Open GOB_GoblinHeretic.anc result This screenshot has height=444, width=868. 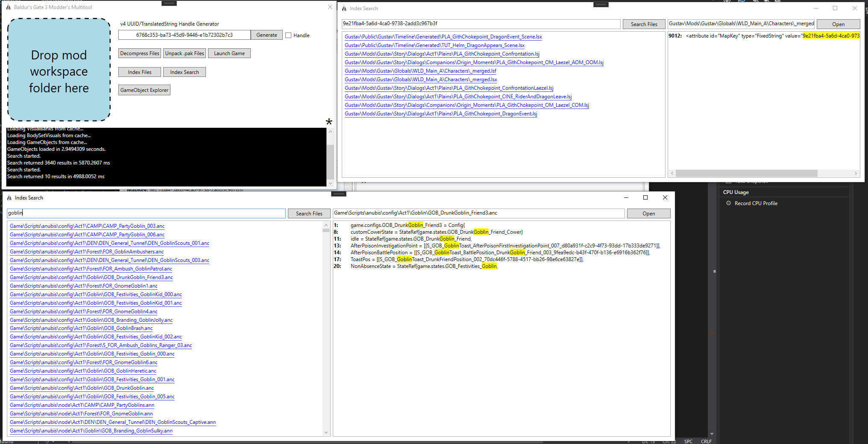point(83,371)
